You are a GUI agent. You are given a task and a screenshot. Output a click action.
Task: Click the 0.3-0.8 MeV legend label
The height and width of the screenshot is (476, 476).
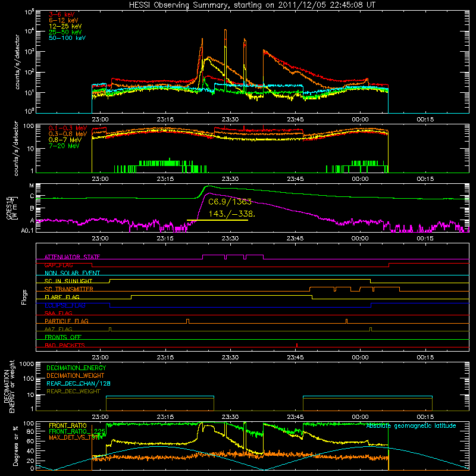(x=68, y=134)
